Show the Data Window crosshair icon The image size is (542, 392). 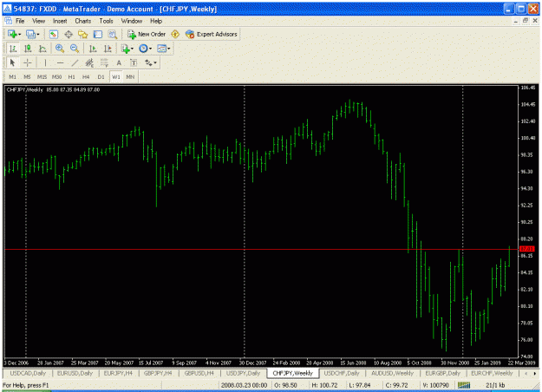point(69,34)
